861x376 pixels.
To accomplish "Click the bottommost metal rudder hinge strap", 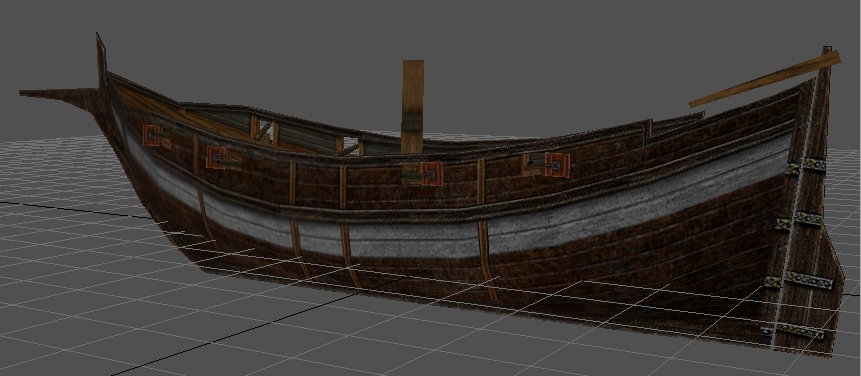I will click(793, 331).
